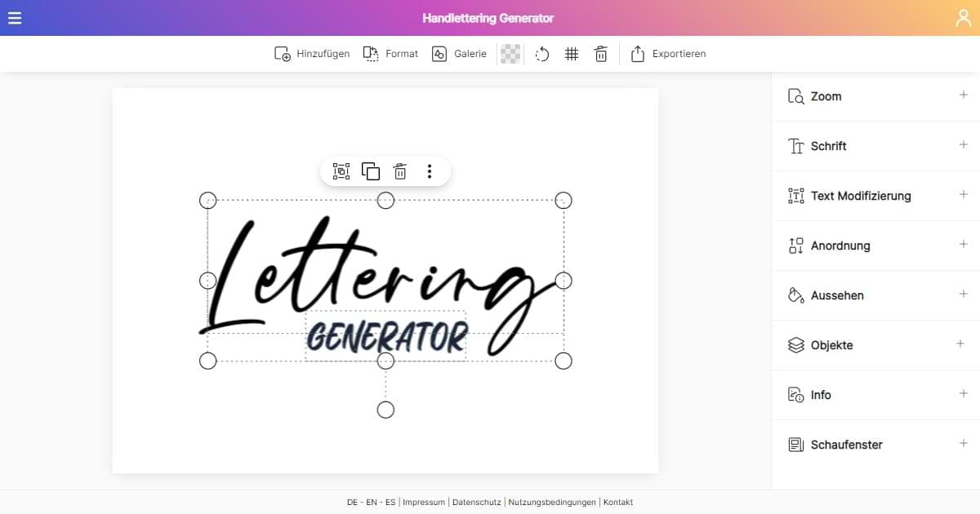Expand Text Modifizierung panel with plus
980x514 pixels.
tap(963, 194)
